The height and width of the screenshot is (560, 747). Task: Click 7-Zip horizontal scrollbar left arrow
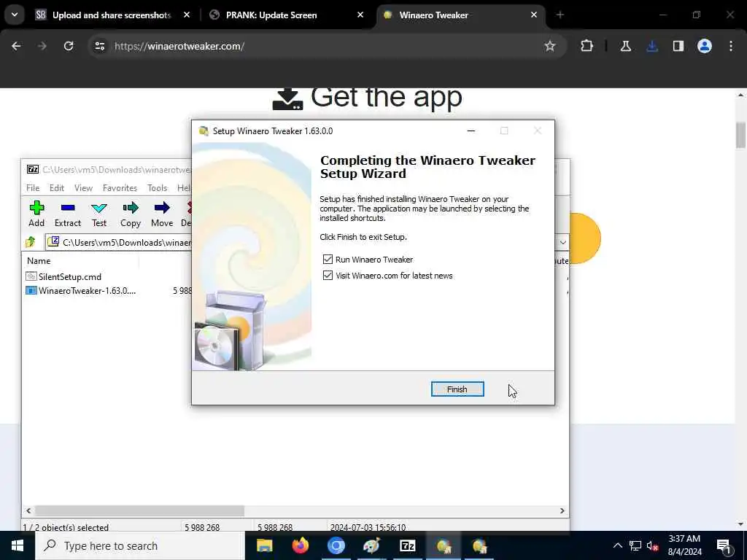click(x=28, y=510)
